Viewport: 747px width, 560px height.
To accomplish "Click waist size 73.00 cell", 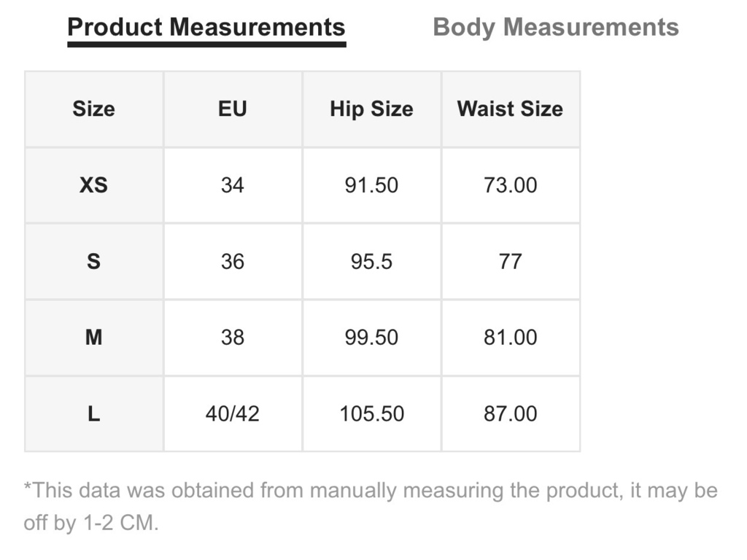I will point(511,185).
